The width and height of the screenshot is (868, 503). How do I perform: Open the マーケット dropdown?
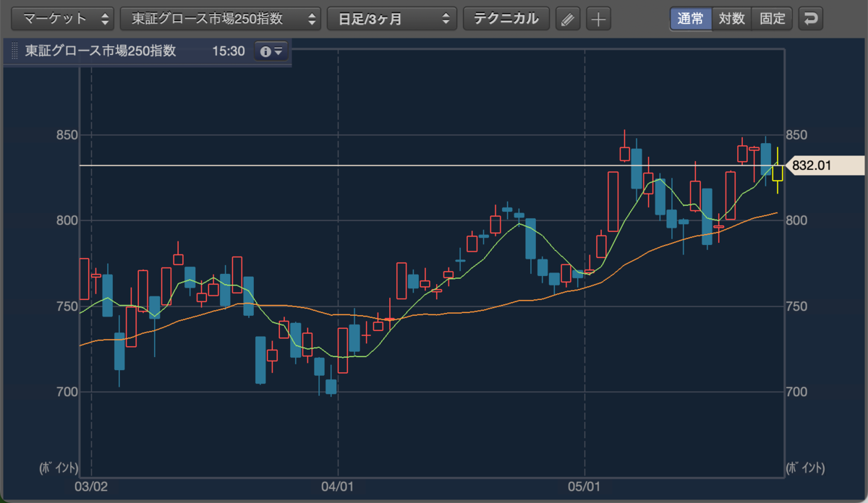coord(64,19)
